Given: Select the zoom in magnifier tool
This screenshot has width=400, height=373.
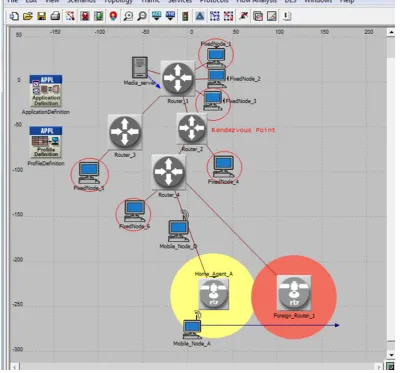Looking at the screenshot, I should pyautogui.click(x=128, y=16).
